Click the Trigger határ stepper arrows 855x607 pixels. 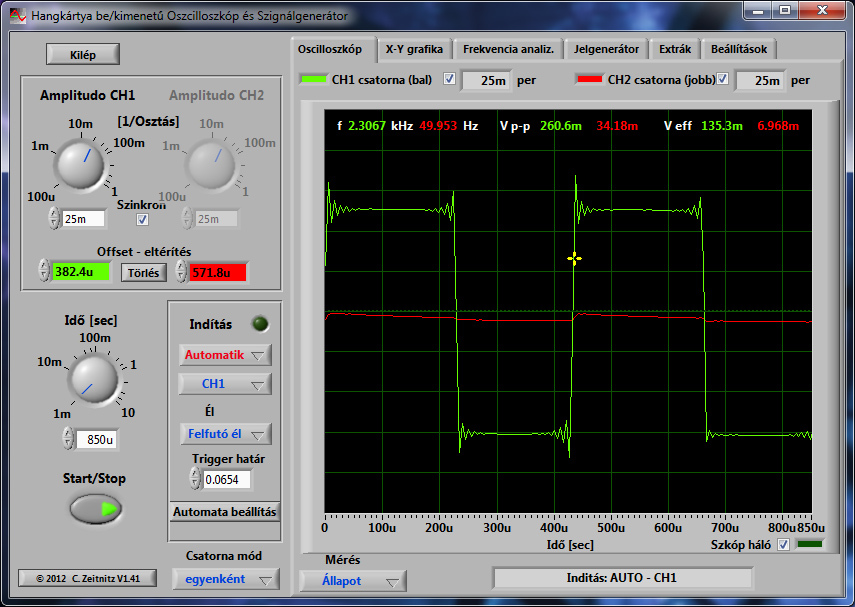(x=195, y=478)
